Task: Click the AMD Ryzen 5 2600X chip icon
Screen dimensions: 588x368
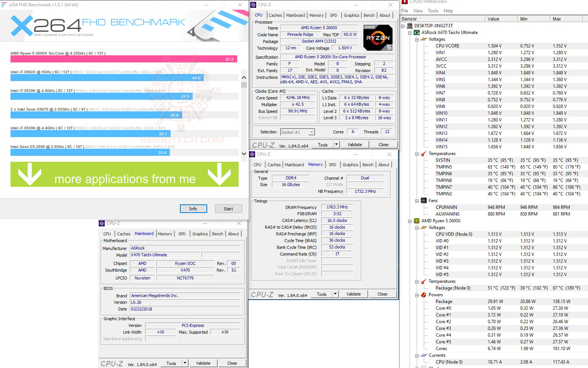Action: 417,221
